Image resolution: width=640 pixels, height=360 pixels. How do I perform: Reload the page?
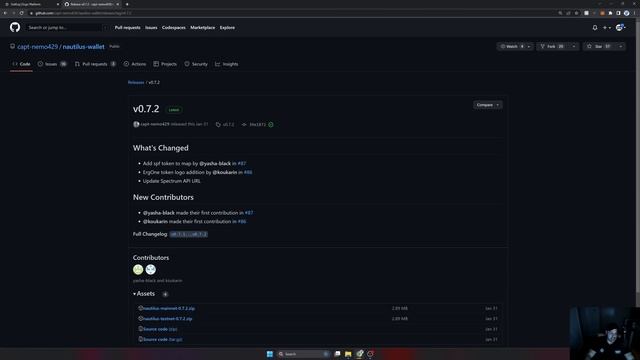(x=22, y=13)
